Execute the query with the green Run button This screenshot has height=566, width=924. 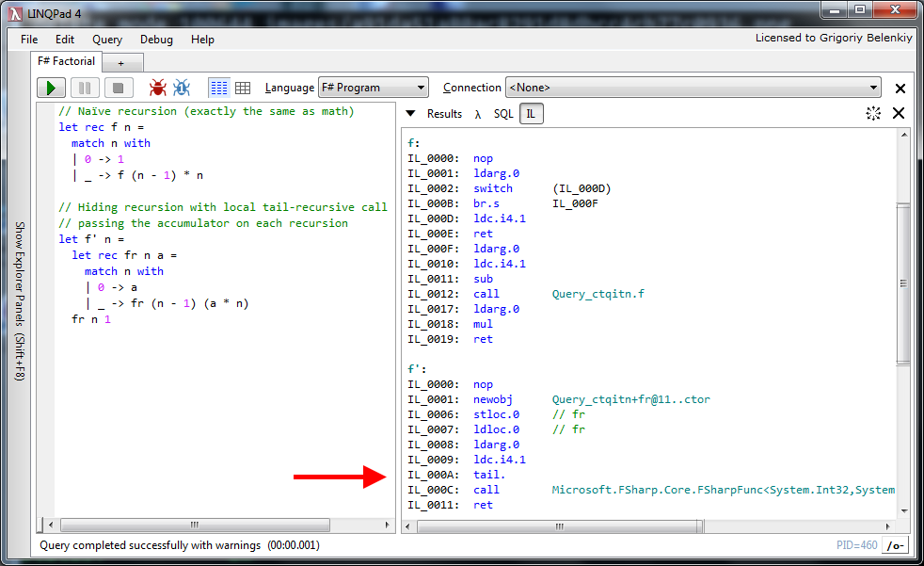pos(50,87)
